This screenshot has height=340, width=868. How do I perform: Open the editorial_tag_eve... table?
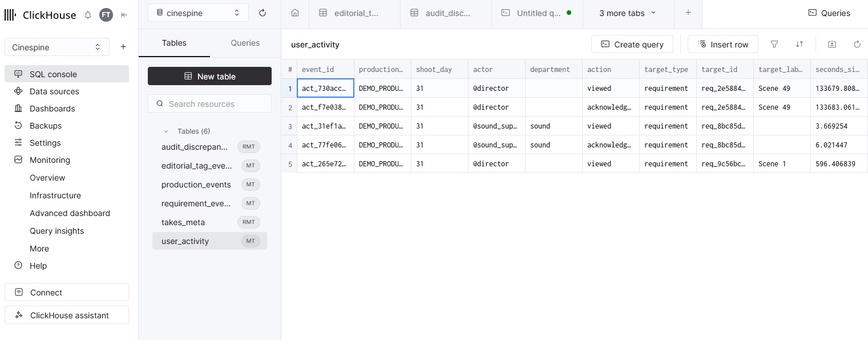coord(209,166)
